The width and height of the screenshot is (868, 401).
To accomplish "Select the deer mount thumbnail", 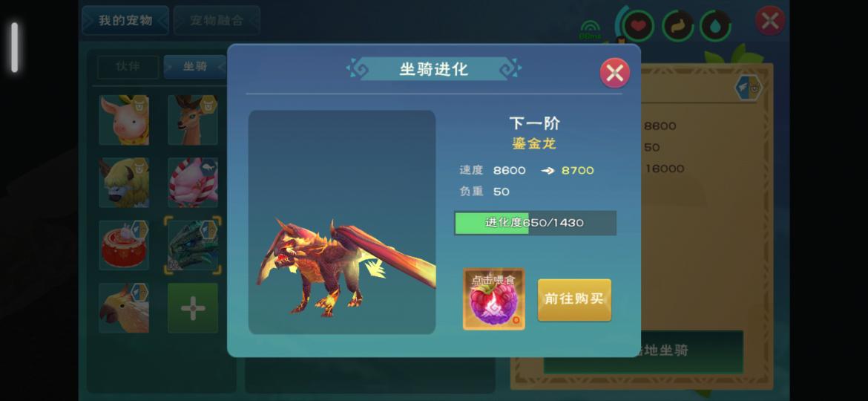I will 193,120.
